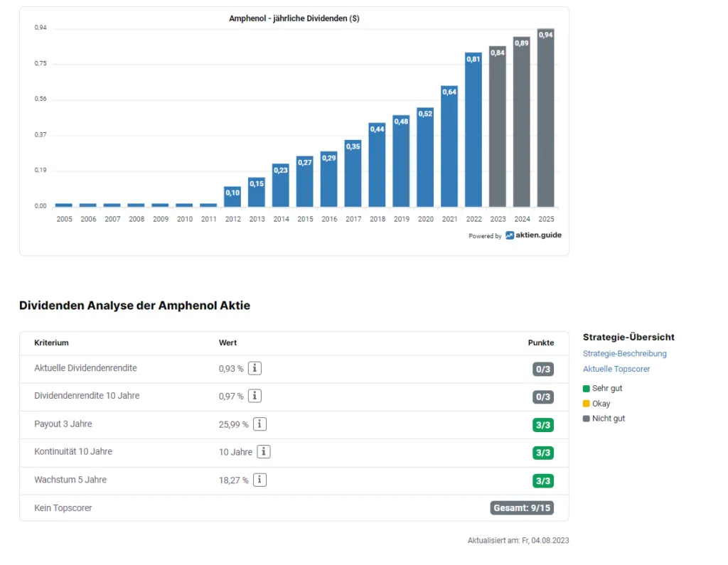The height and width of the screenshot is (565, 728).
Task: Select the 2014 bar labeled 0,23
Action: tap(280, 185)
